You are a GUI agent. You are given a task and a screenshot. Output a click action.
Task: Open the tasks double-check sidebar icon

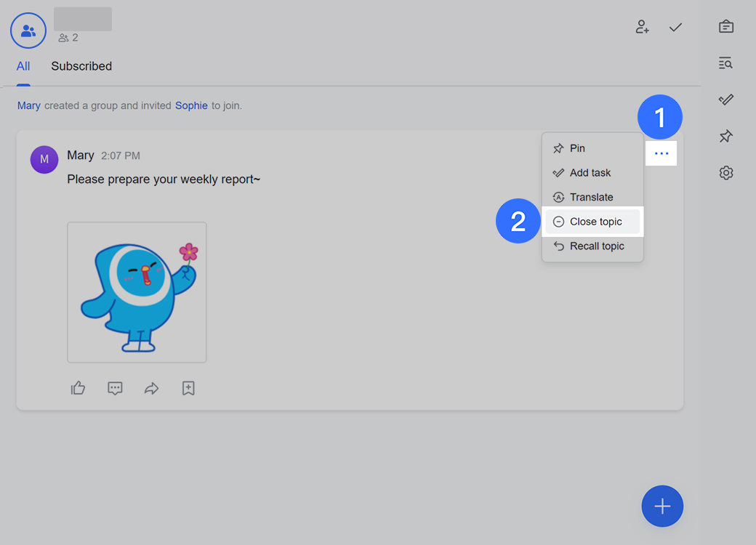point(725,100)
